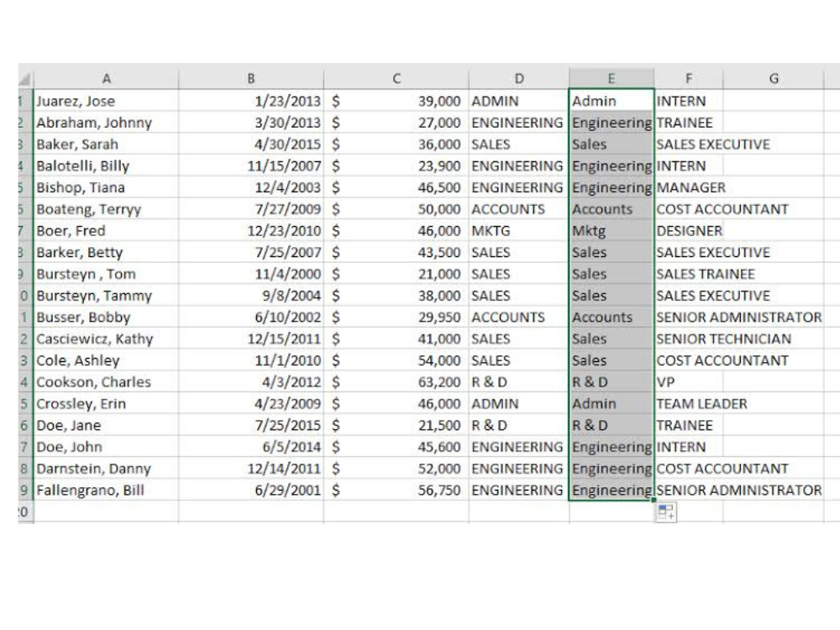Screen dimensions: 840x630
Task: Click cell containing Fallengrano, Bill
Action: (106, 490)
